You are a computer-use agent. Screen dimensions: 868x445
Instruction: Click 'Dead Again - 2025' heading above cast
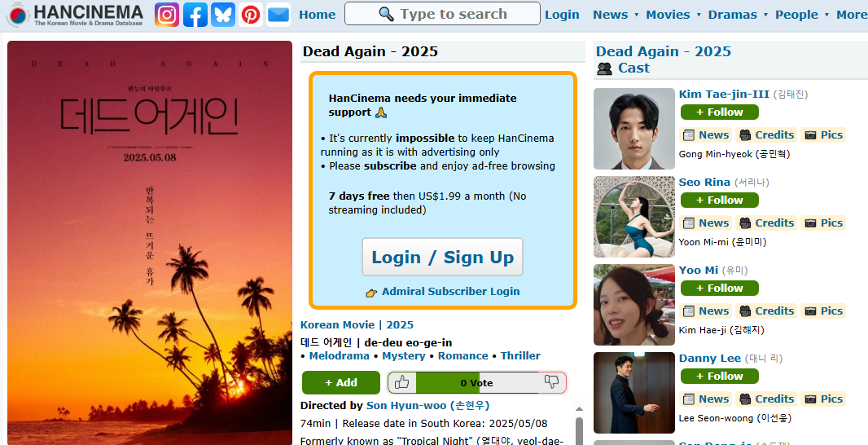pos(663,51)
